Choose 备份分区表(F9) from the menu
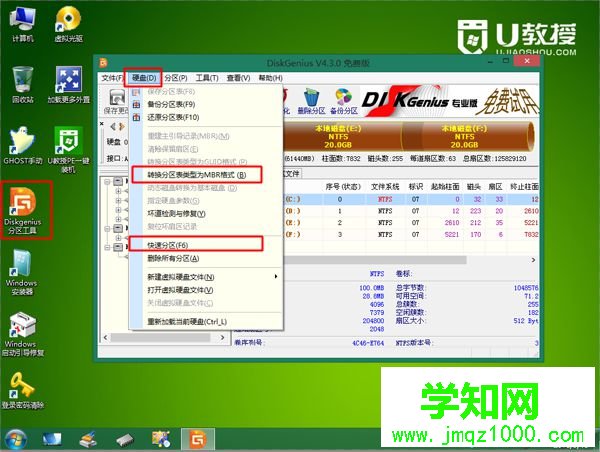The image size is (600, 452). 207,104
